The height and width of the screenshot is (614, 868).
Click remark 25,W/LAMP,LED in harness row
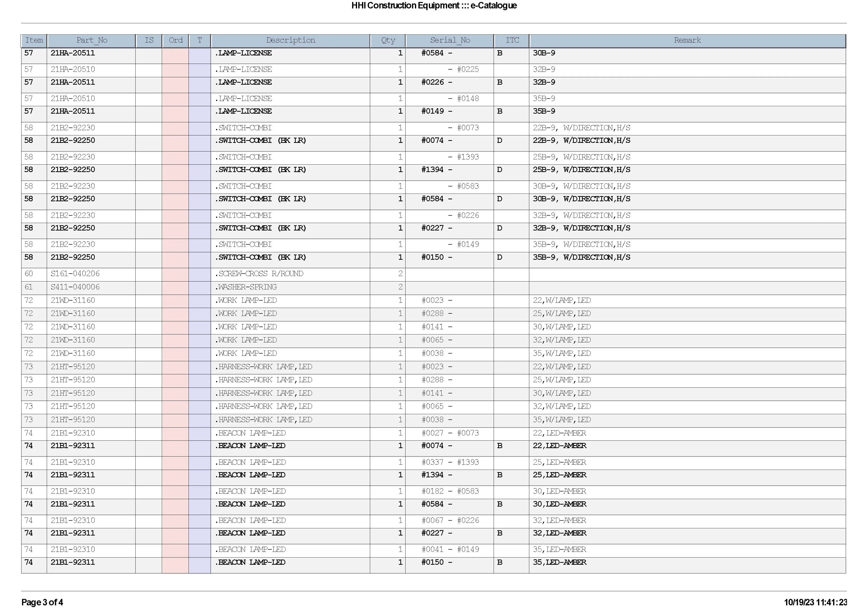(x=562, y=380)
